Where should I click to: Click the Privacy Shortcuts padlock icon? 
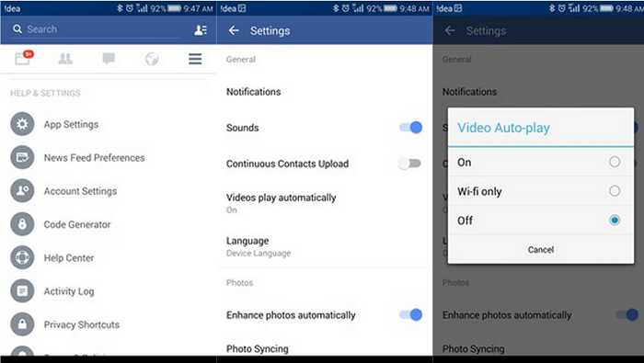pos(22,324)
